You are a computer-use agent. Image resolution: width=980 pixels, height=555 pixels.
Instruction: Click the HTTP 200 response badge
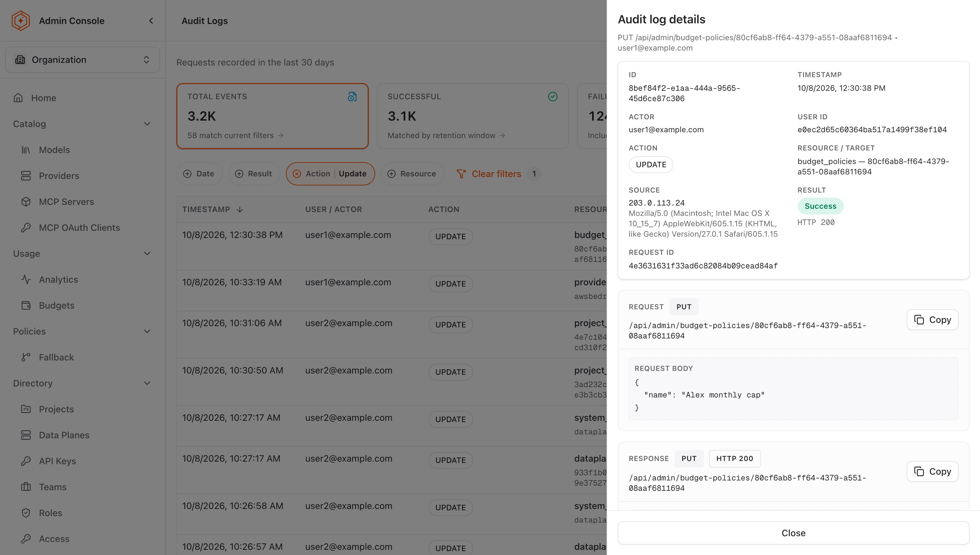tap(734, 459)
